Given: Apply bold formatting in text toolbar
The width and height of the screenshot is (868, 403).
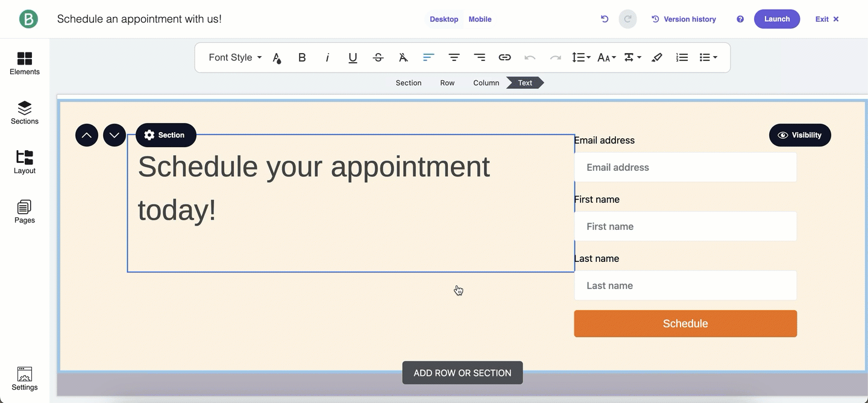Looking at the screenshot, I should pyautogui.click(x=302, y=57).
